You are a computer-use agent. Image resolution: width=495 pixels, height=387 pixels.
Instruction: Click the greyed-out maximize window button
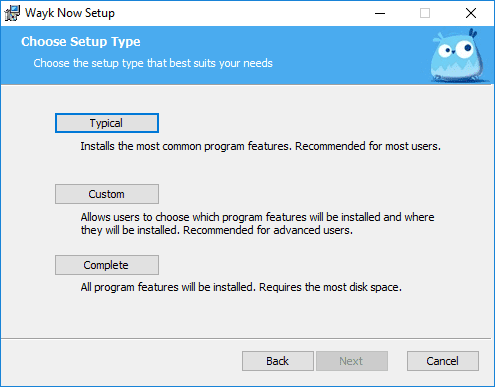(x=425, y=13)
